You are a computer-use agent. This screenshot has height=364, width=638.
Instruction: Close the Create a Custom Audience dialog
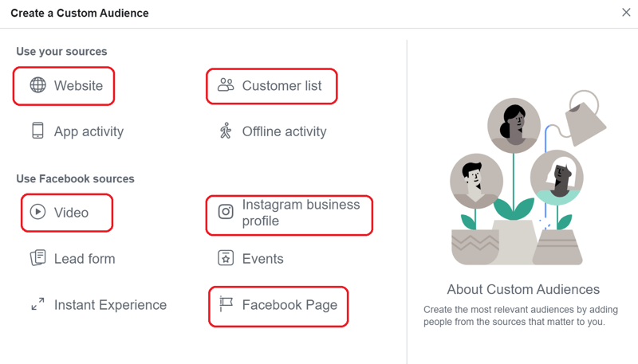626,13
